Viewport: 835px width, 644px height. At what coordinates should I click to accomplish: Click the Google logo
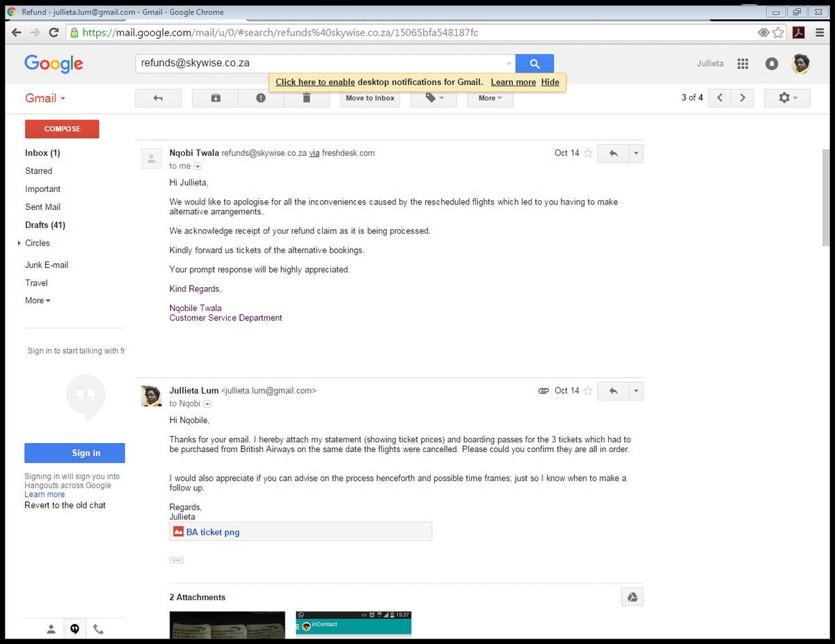pyautogui.click(x=54, y=63)
